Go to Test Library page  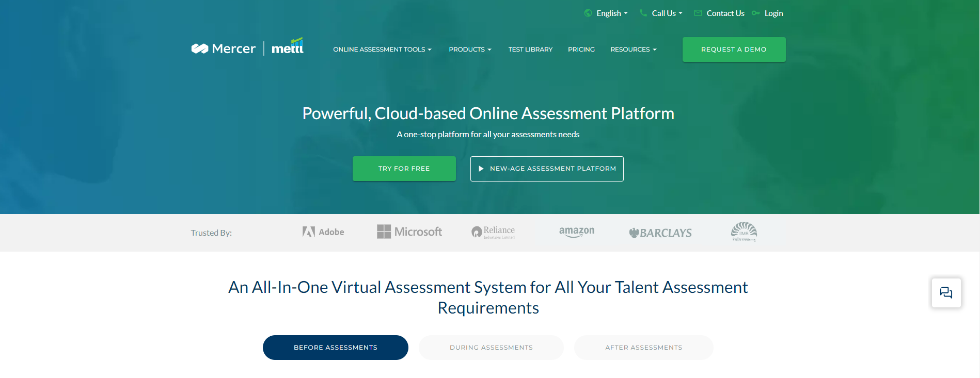[530, 50]
